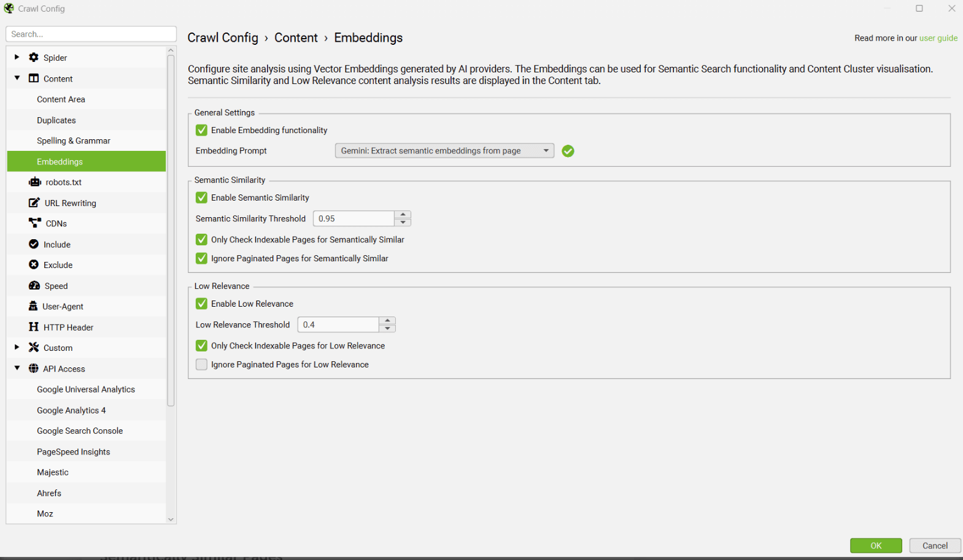Click the User-Agent spy icon

33,306
